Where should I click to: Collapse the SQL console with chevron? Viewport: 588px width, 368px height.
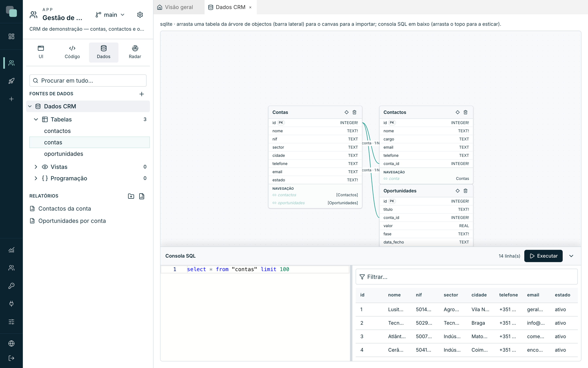pos(571,256)
